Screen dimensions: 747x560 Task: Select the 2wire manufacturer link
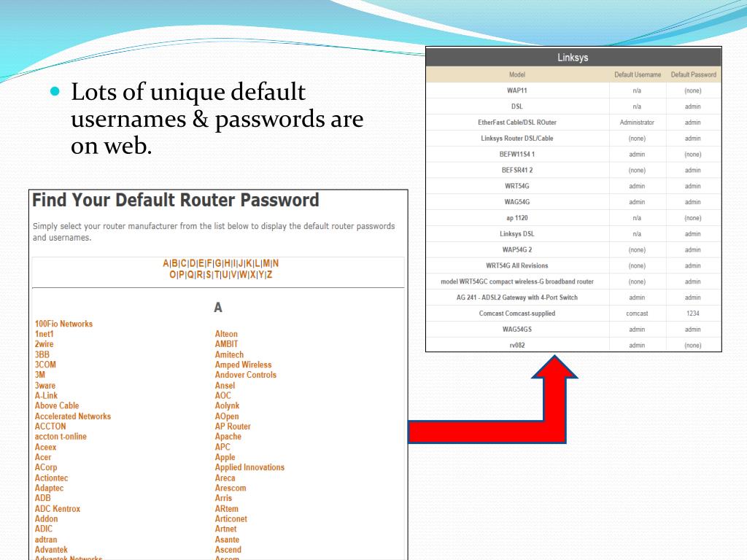[x=44, y=344]
